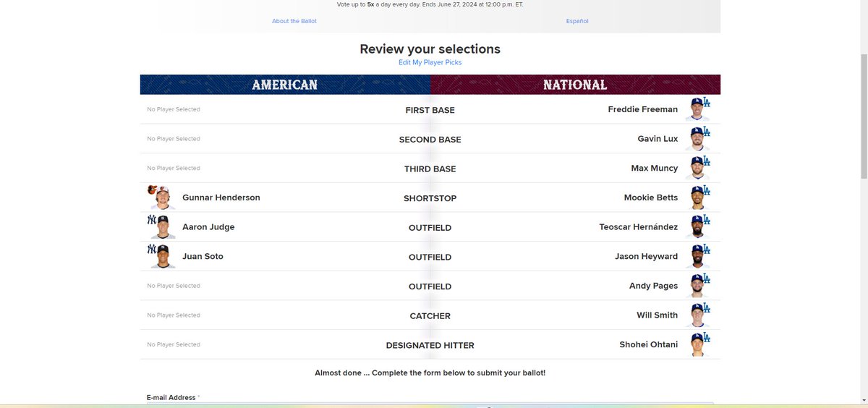
Task: Click Will Smith's headshot photo
Action: [x=697, y=315]
